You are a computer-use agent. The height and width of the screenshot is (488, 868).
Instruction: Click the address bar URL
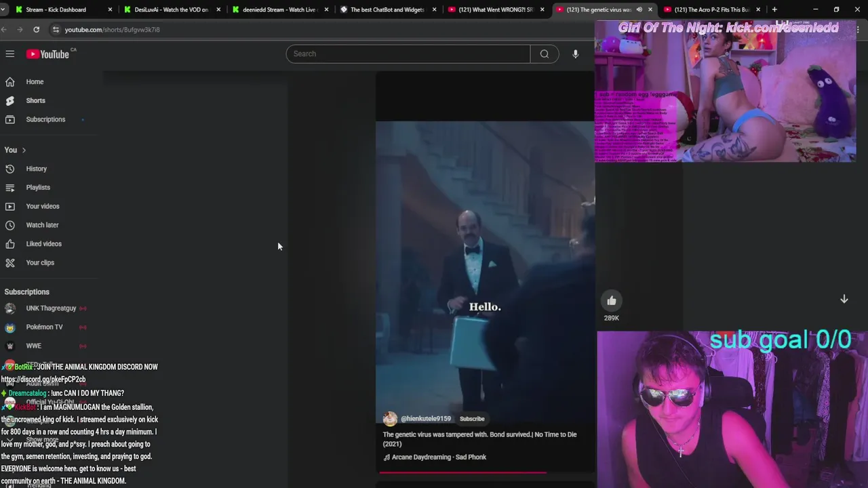(x=112, y=30)
